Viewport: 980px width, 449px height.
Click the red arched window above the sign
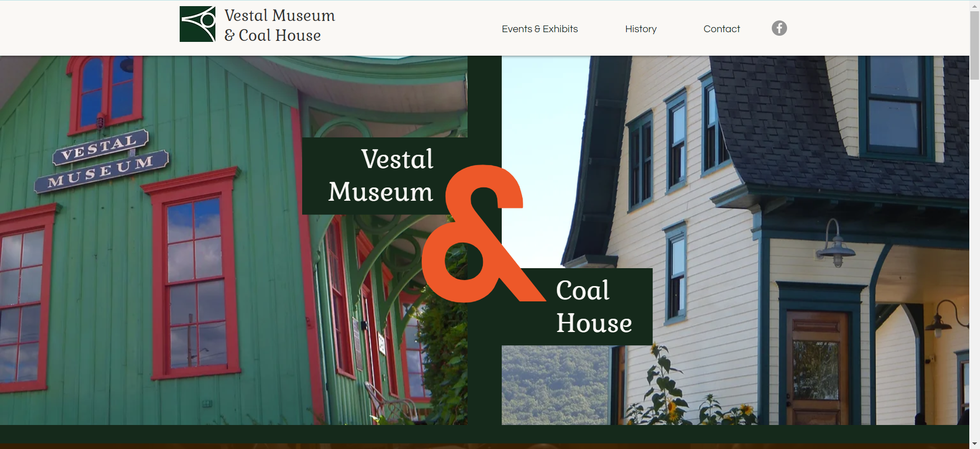[105, 92]
